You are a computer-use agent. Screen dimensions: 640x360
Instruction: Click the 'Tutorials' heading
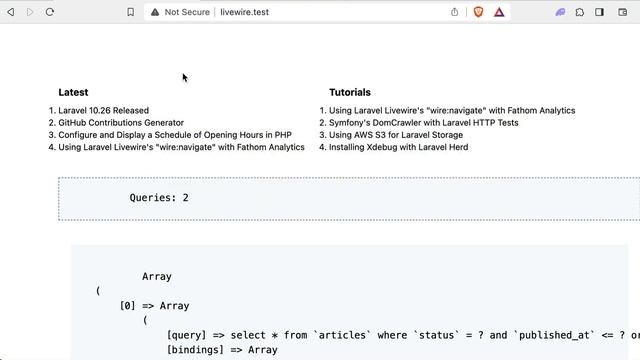(350, 92)
